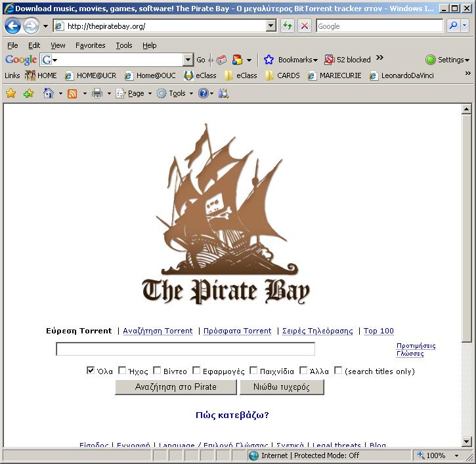Click the Google toolbar logo
This screenshot has width=476, height=464.
[21, 60]
